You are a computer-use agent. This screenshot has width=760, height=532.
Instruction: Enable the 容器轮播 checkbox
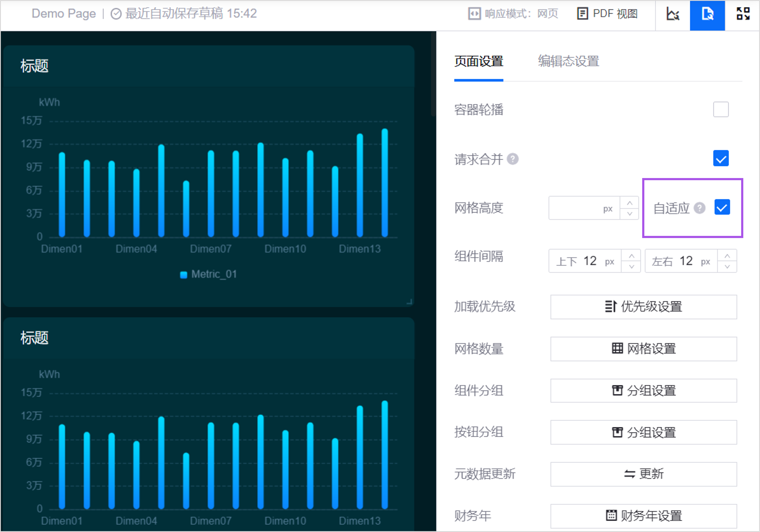coord(721,109)
